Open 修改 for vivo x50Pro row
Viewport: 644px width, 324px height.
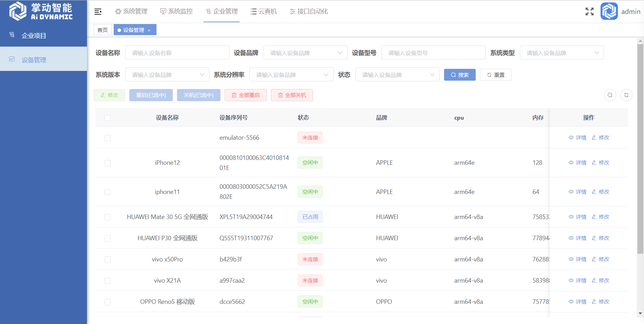tap(601, 259)
